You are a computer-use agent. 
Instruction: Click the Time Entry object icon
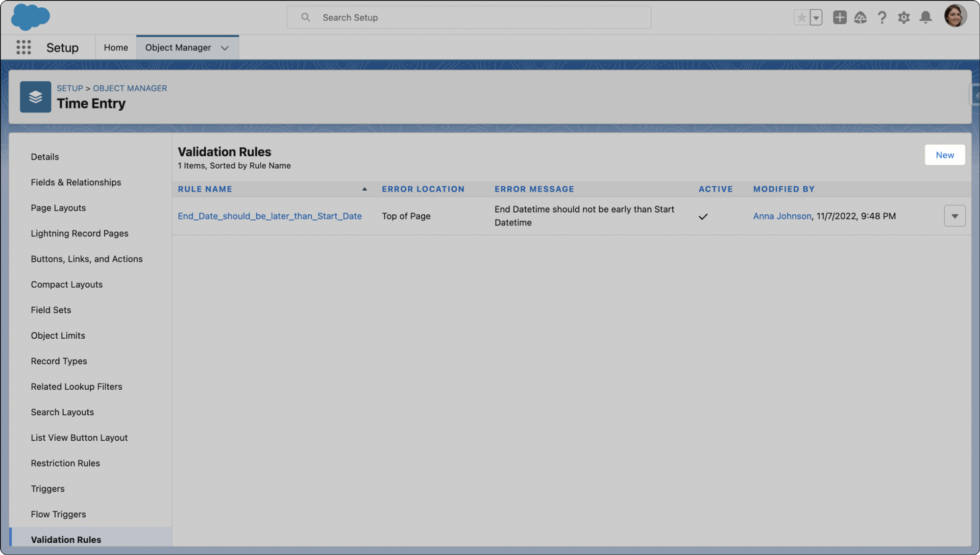point(35,97)
